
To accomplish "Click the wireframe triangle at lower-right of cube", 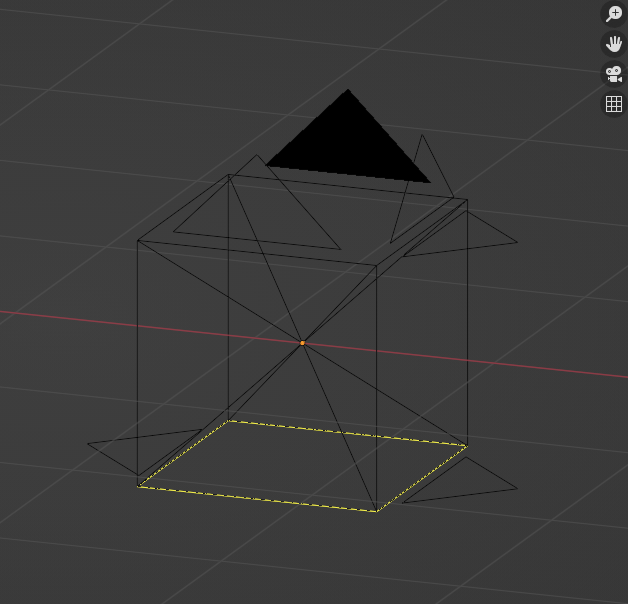I will tap(461, 480).
